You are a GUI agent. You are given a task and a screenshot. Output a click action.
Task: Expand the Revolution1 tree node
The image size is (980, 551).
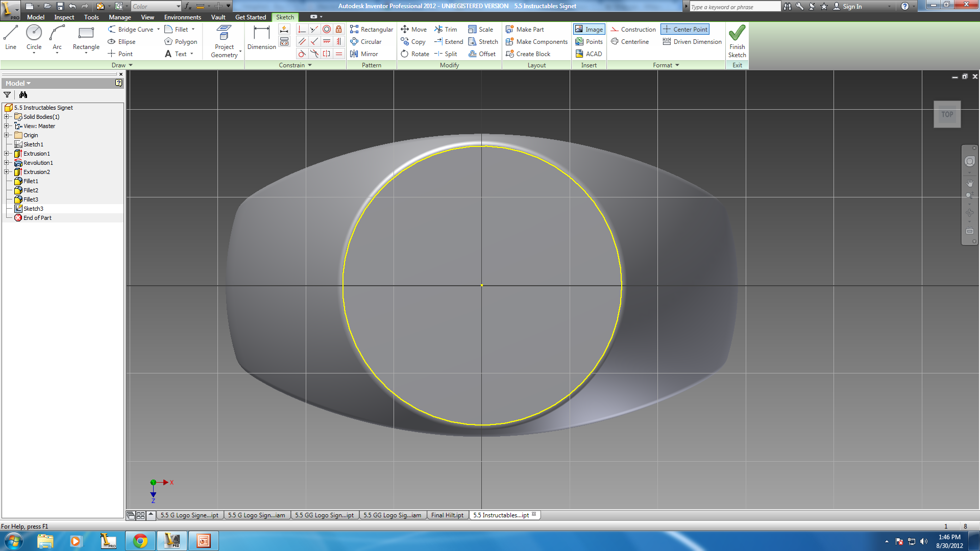(7, 163)
